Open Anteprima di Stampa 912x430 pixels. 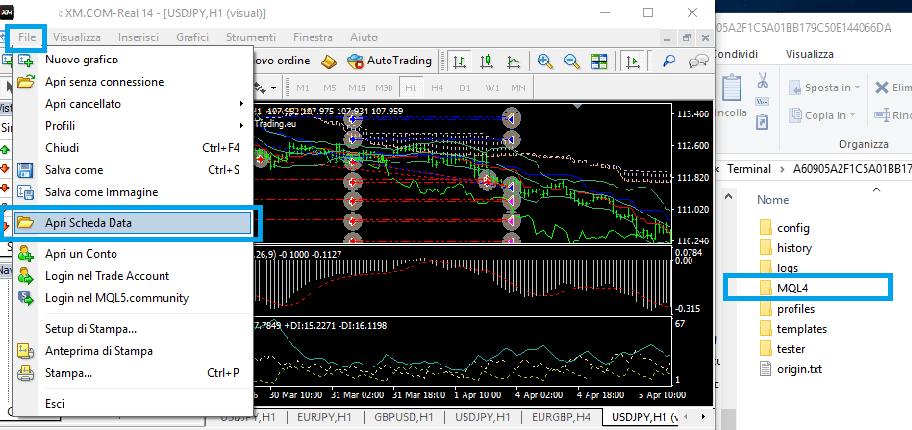tap(133, 351)
